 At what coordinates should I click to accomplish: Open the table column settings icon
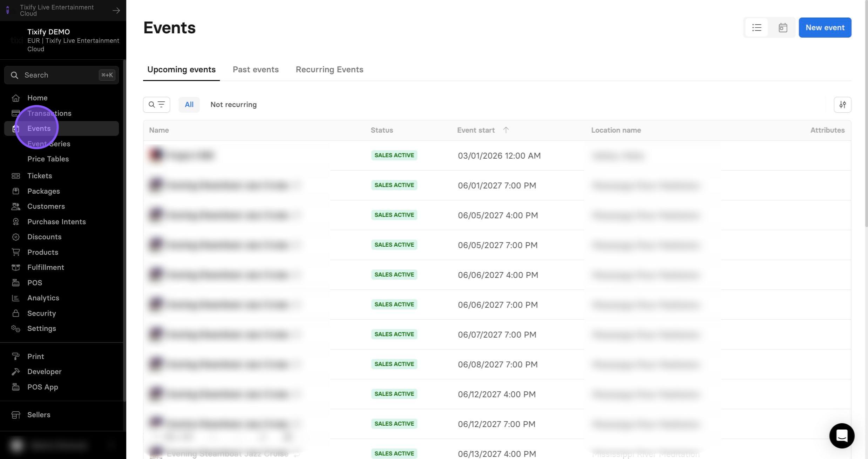(842, 105)
